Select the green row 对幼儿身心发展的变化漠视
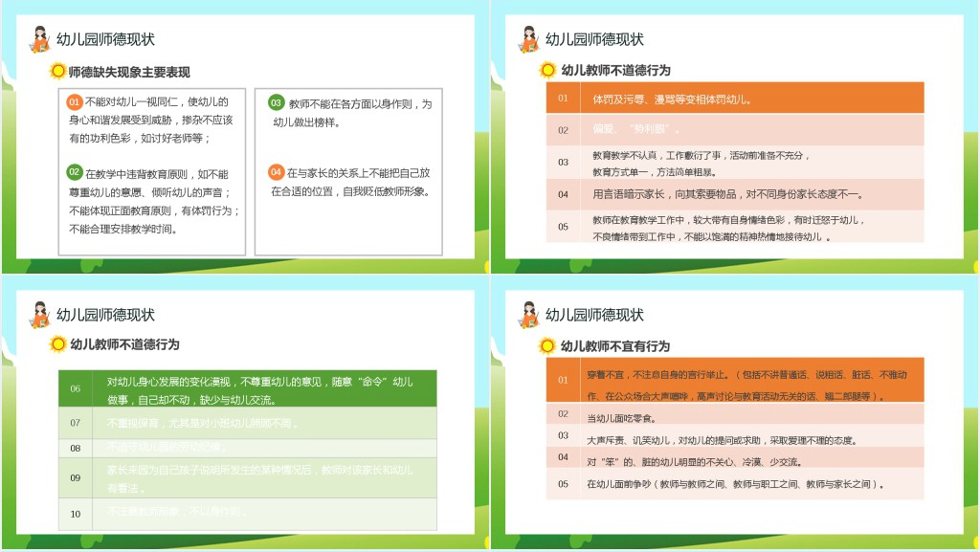Viewport: 980px width, 552px height. (248, 389)
